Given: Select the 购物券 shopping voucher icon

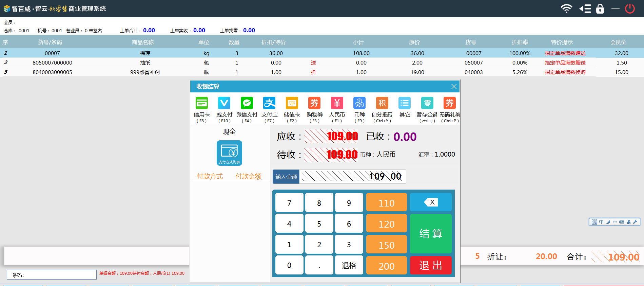Looking at the screenshot, I should [314, 103].
